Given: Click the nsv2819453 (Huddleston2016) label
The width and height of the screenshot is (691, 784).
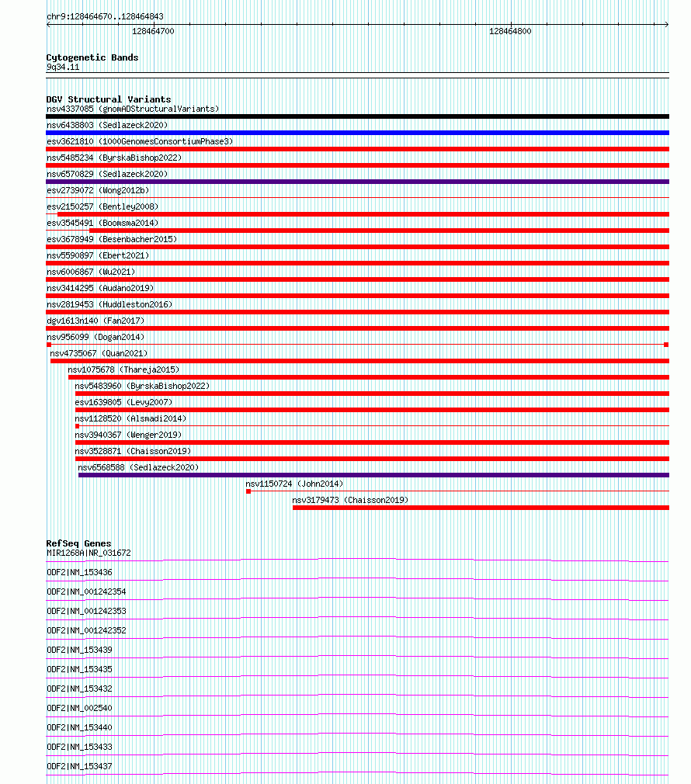Looking at the screenshot, I should (x=109, y=304).
